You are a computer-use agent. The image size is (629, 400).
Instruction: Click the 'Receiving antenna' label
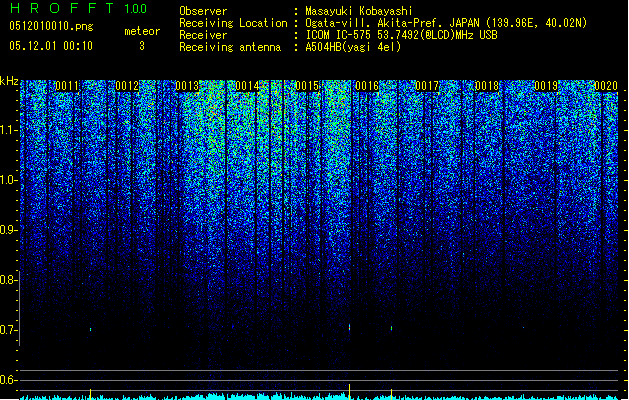230,47
